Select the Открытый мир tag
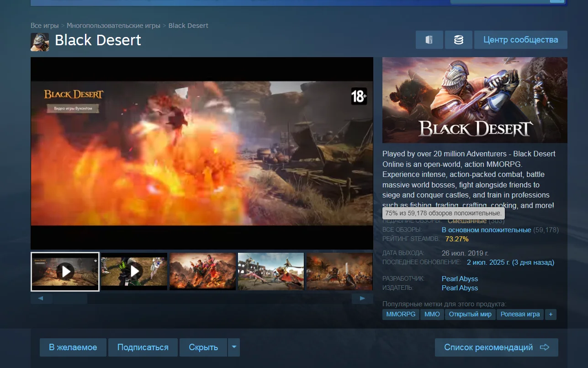The image size is (588, 368). point(470,315)
